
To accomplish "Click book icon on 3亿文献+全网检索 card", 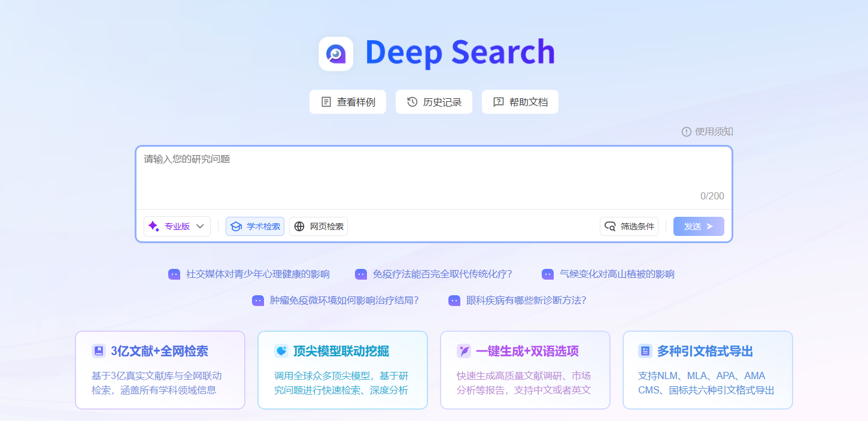I will 99,351.
